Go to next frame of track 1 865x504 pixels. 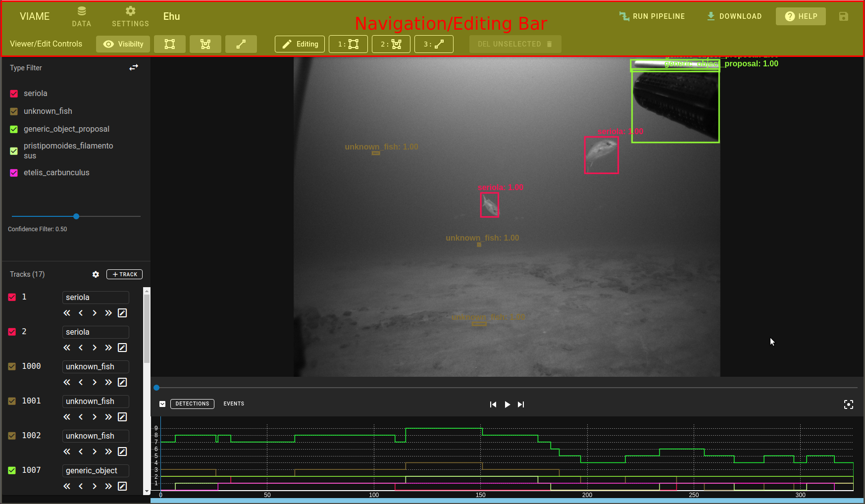95,313
